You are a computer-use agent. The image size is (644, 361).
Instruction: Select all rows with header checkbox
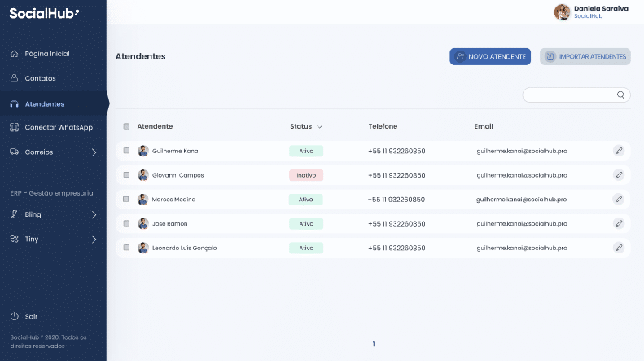(126, 126)
